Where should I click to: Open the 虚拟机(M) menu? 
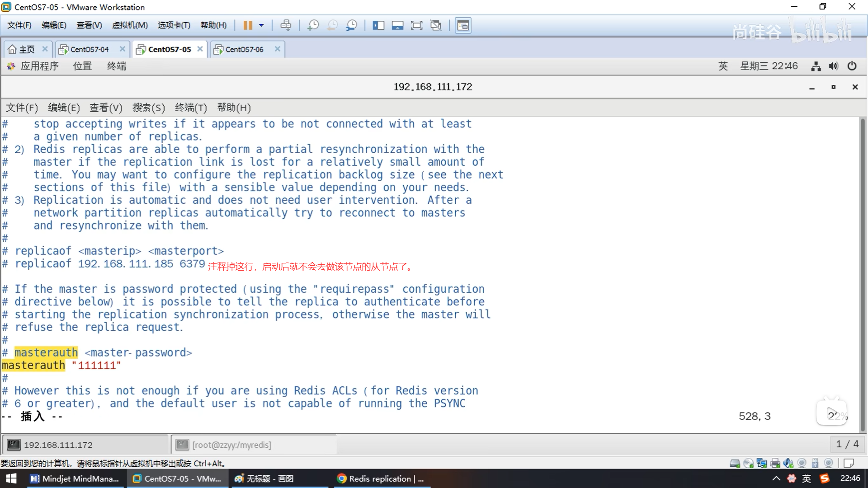pos(130,25)
